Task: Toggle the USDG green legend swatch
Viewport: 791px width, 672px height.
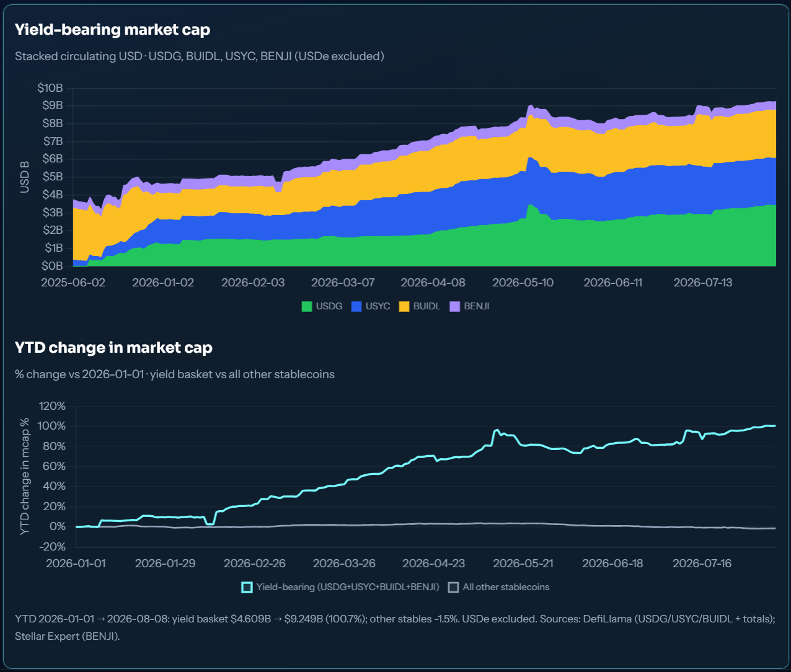Action: pyautogui.click(x=306, y=306)
